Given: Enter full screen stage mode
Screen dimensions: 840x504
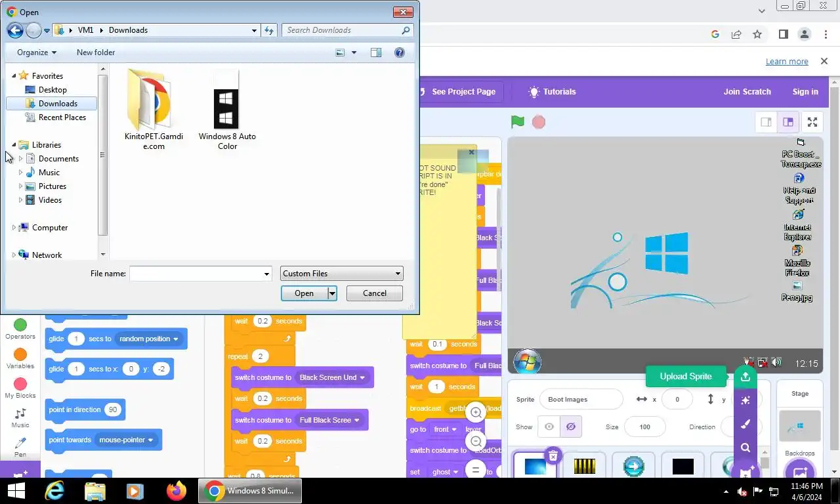Looking at the screenshot, I should [x=812, y=122].
